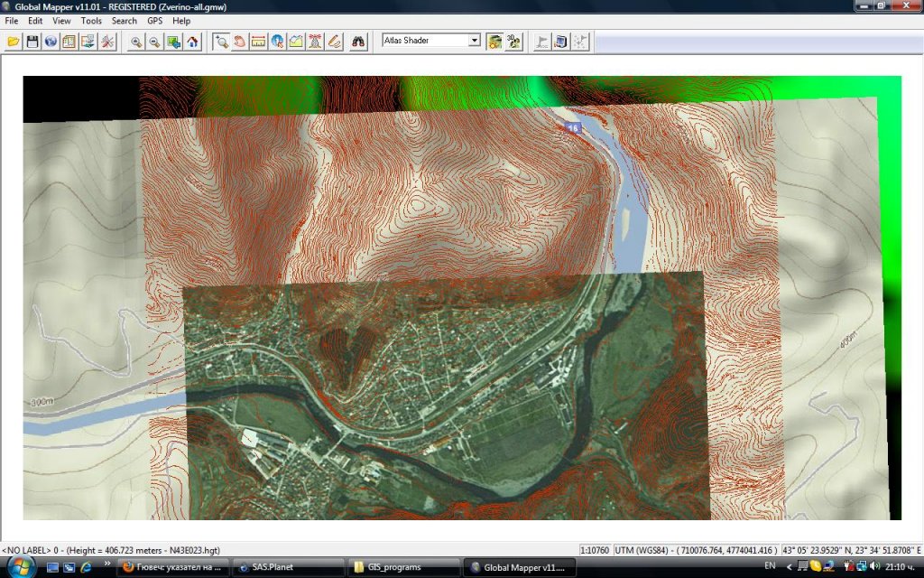Open Configuration via the wrench tools icon
924x578 pixels.
pyautogui.click(x=107, y=41)
